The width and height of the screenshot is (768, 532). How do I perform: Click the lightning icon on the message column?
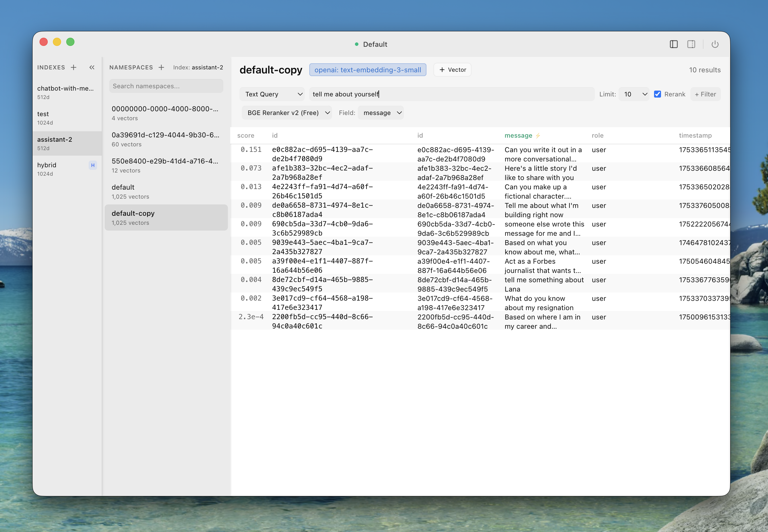pyautogui.click(x=537, y=135)
